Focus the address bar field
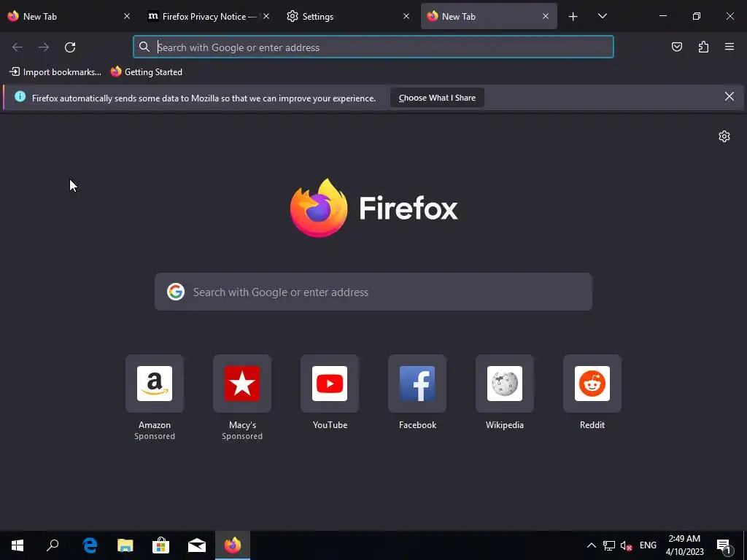 [x=373, y=47]
